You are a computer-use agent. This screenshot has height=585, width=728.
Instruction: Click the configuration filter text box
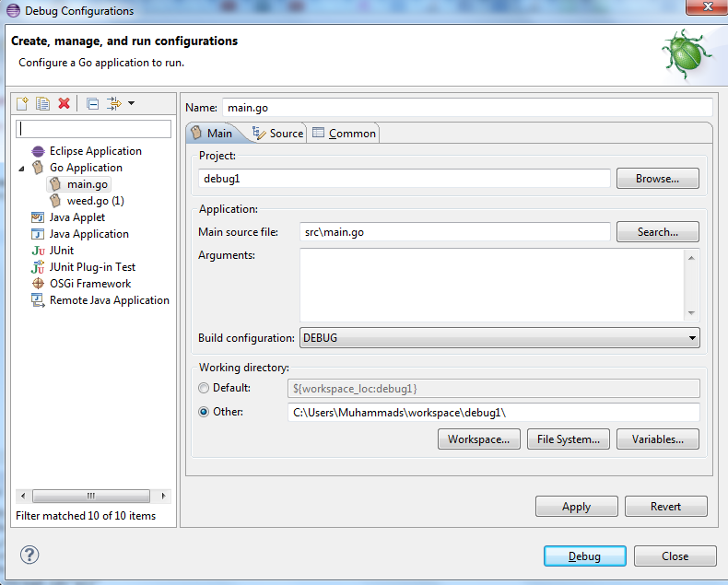[x=93, y=129]
